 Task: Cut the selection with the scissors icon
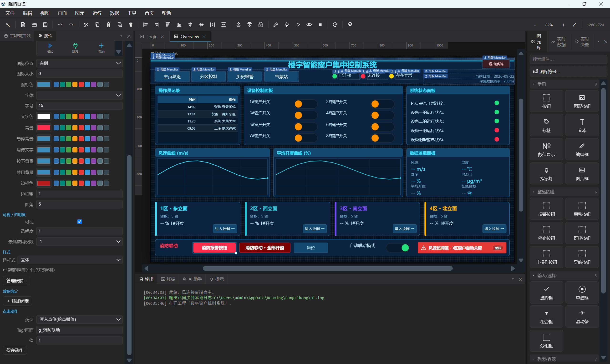pos(86,25)
